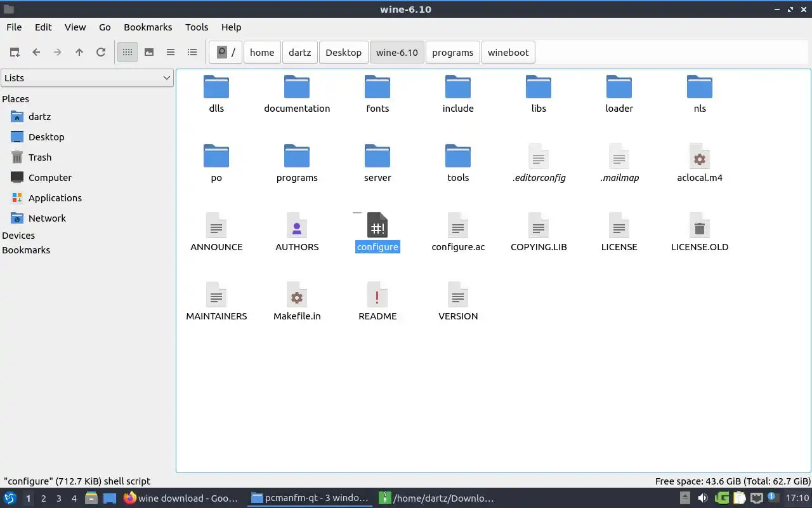The image size is (812, 508).
Task: Jump to Desktop path segment
Action: [343, 53]
